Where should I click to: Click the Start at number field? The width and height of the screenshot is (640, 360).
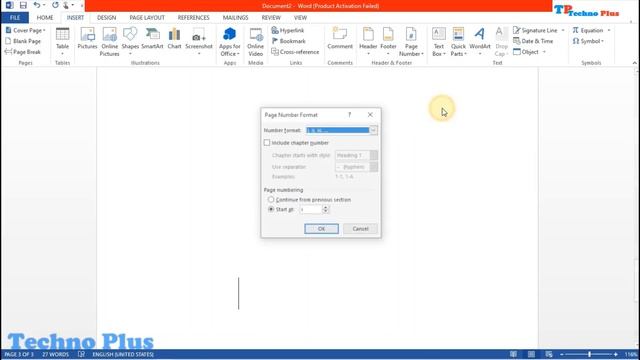[311, 209]
